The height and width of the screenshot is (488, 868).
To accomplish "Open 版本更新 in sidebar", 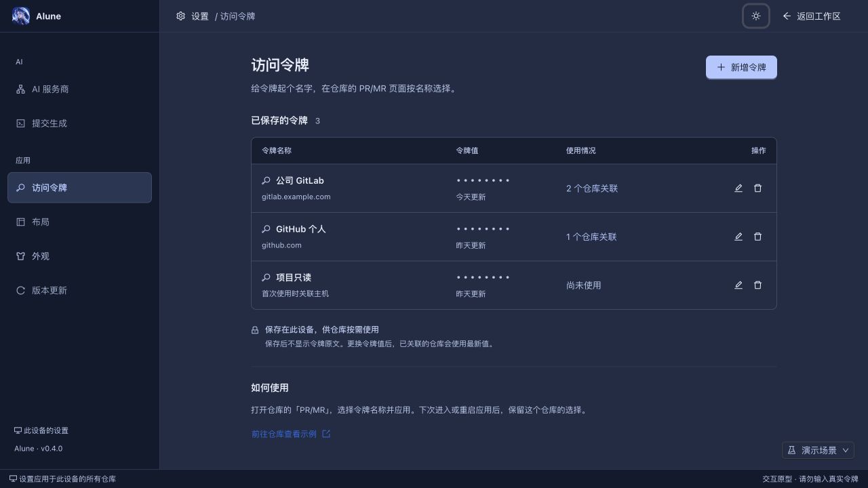I will coord(79,290).
